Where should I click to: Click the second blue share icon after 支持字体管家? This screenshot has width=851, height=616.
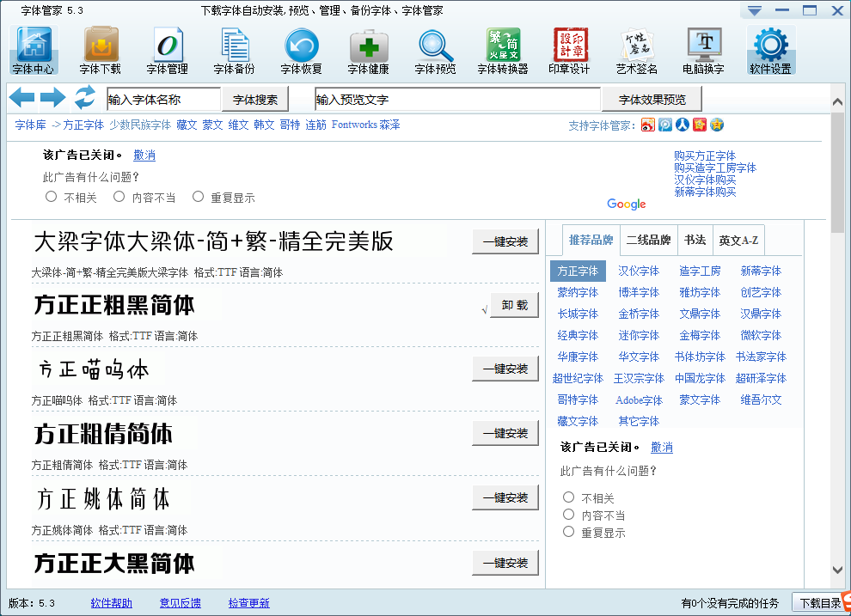(x=665, y=125)
